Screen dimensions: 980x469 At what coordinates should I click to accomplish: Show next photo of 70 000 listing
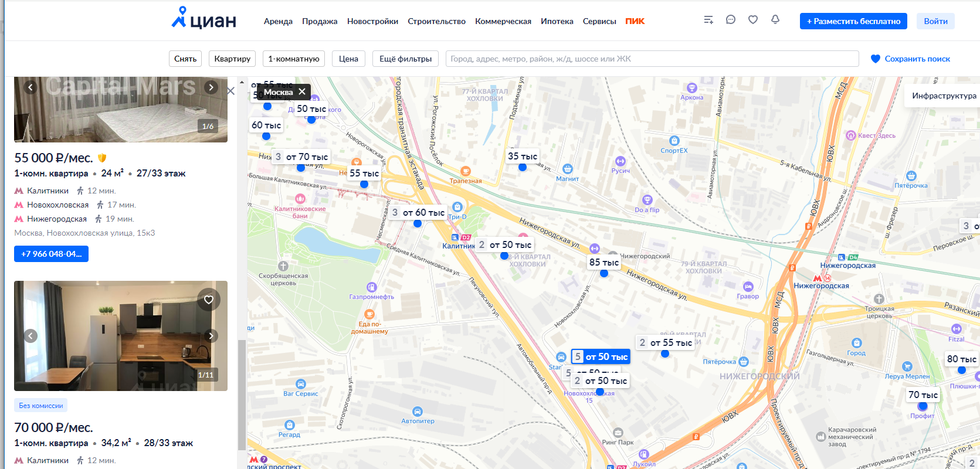click(211, 336)
